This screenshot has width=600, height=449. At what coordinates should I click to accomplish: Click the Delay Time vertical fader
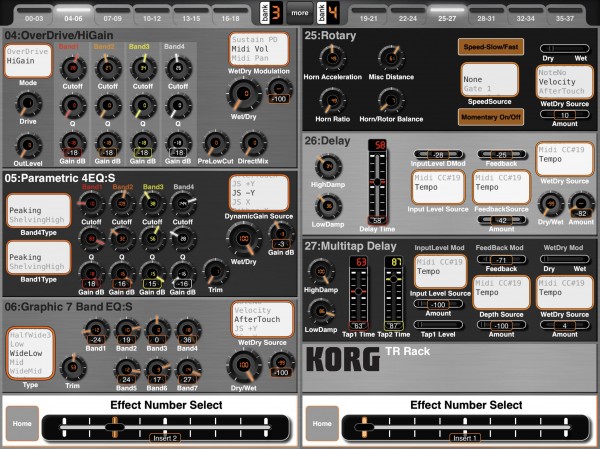[x=377, y=182]
